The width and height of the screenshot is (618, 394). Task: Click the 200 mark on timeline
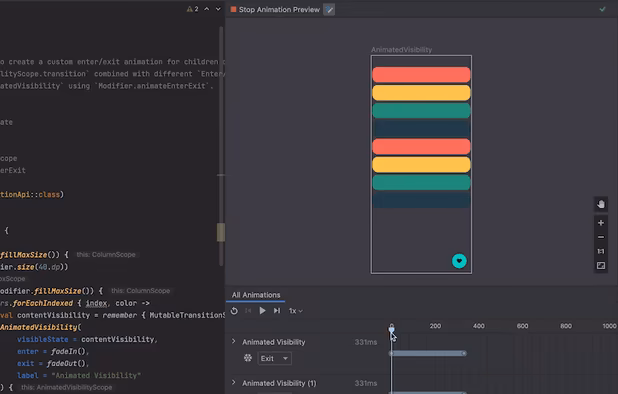tap(435, 326)
